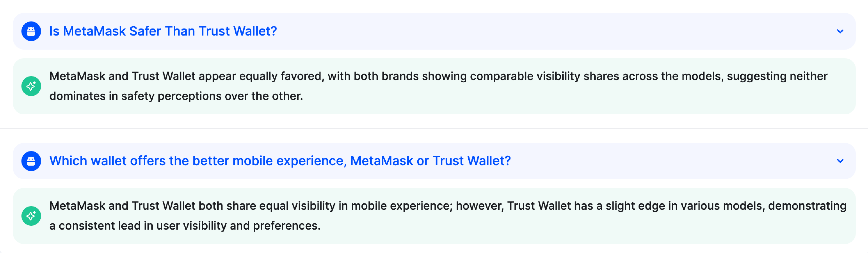Collapse the "Is MetaMask Safer Than Trust Wallet?" chevron
Image resolution: width=868 pixels, height=253 pixels.
pyautogui.click(x=840, y=31)
